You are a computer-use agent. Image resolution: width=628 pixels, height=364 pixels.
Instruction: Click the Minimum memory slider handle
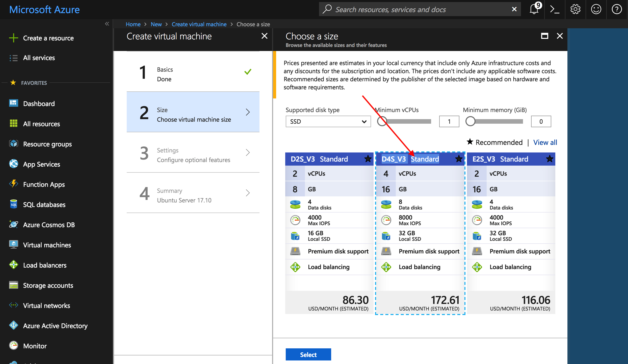click(470, 121)
